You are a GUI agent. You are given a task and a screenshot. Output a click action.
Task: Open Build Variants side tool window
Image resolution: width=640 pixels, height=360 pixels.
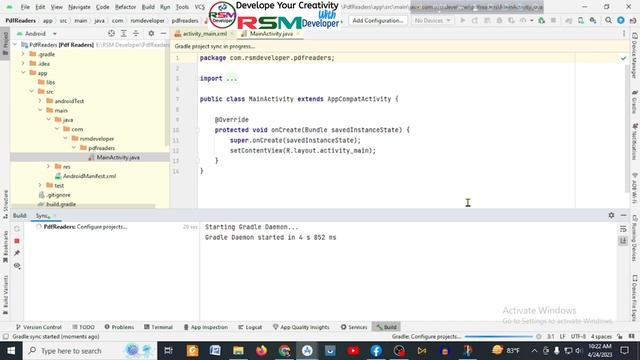5,295
